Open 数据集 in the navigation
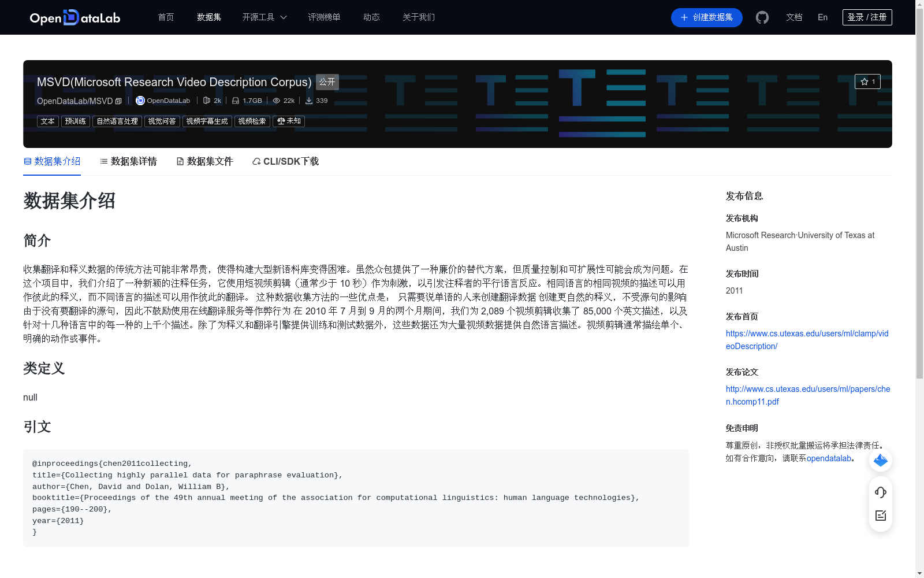The width and height of the screenshot is (924, 578). tap(209, 17)
